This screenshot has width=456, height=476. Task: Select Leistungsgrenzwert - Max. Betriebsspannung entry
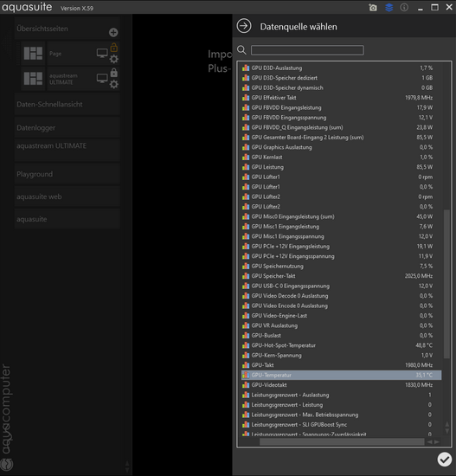[341, 415]
